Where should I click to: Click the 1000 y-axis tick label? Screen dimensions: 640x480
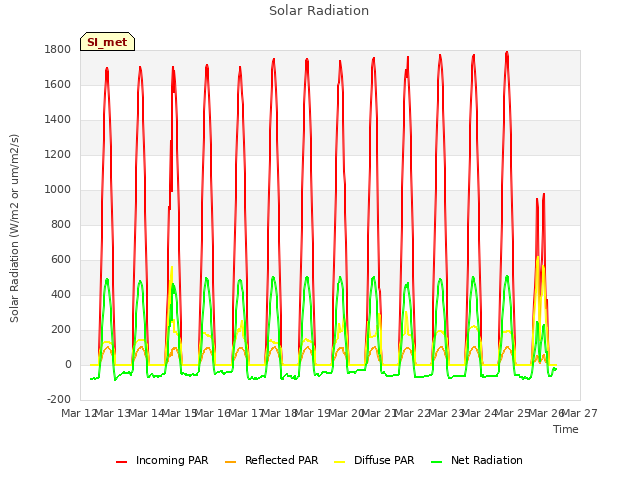point(58,190)
